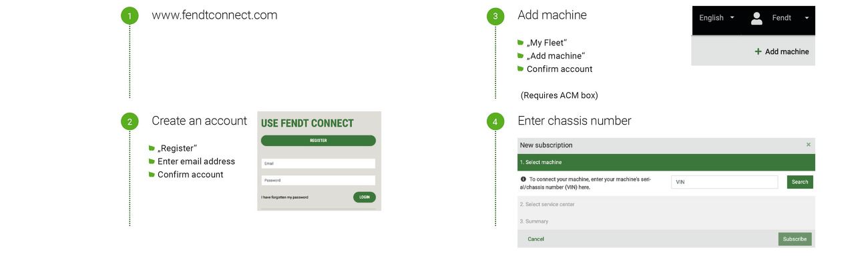Click the Search button next to VIN

point(800,182)
